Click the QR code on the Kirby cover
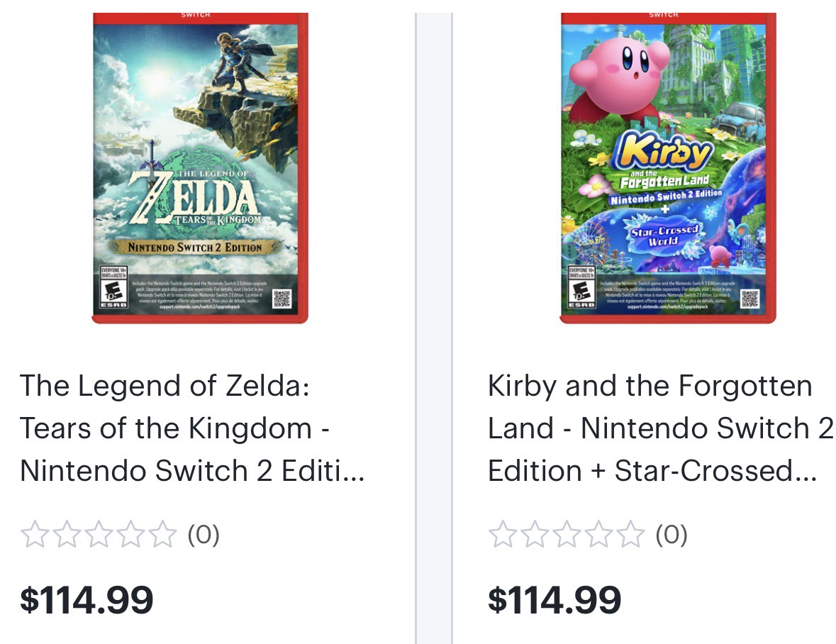Screen dimensions: 836x644 [750, 298]
